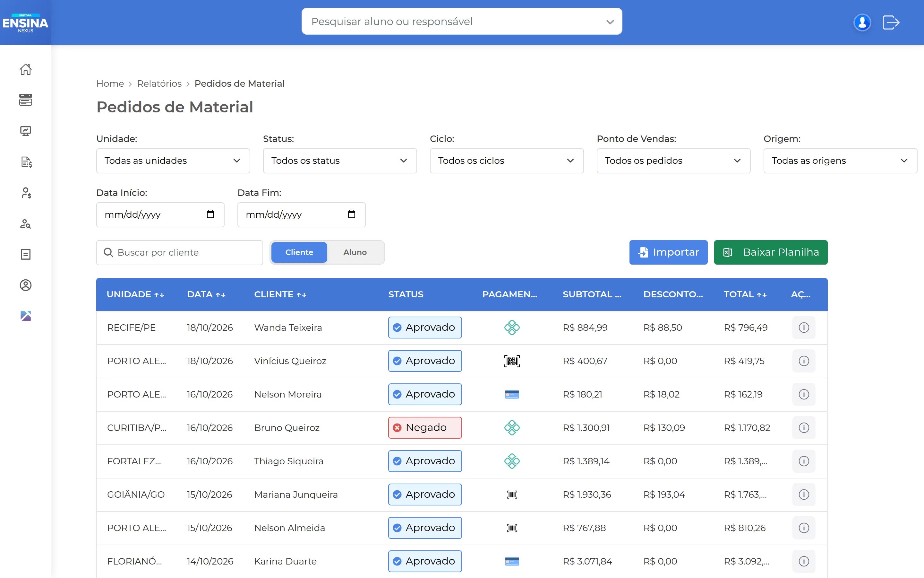Click the Importar button

point(668,252)
